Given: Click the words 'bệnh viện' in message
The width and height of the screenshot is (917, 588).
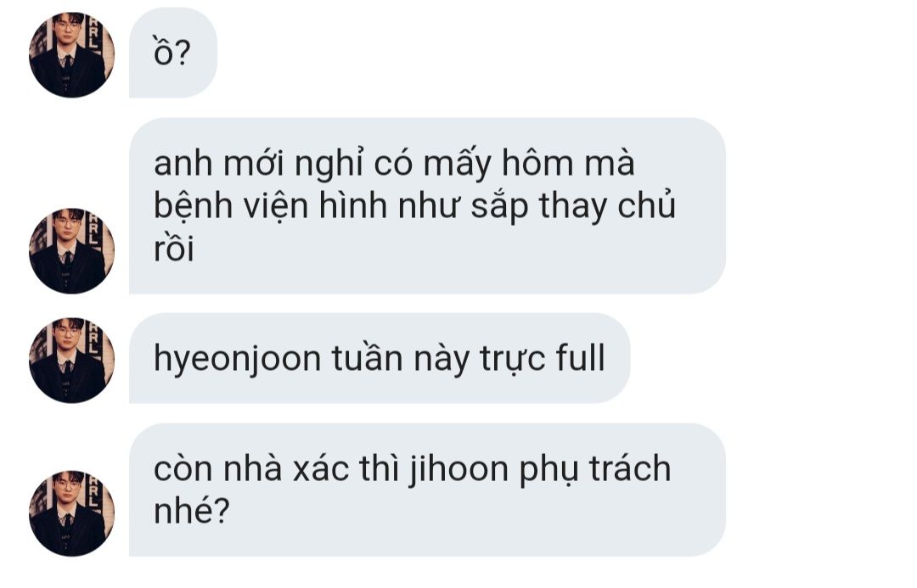Looking at the screenshot, I should tap(231, 207).
